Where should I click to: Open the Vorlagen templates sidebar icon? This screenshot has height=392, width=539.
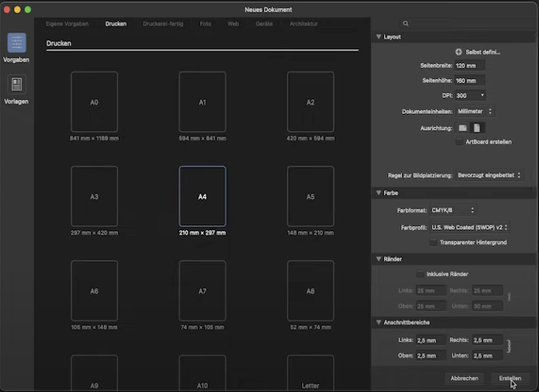17,85
